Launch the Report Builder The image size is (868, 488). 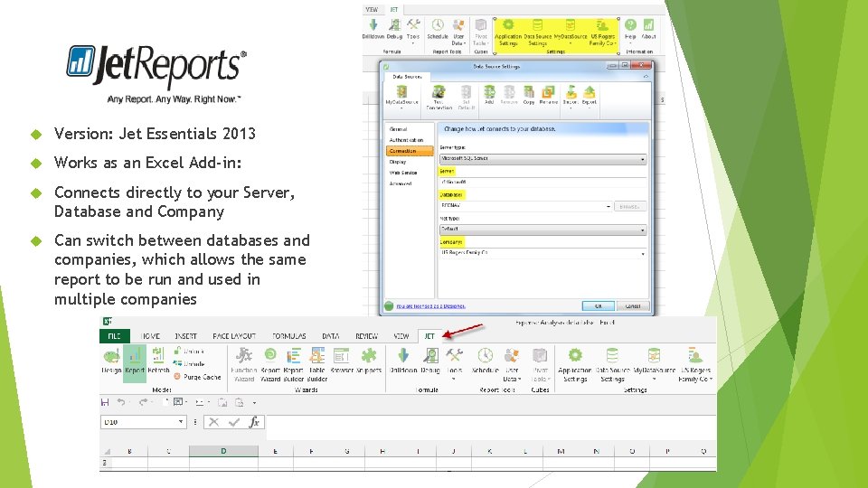pyautogui.click(x=293, y=365)
